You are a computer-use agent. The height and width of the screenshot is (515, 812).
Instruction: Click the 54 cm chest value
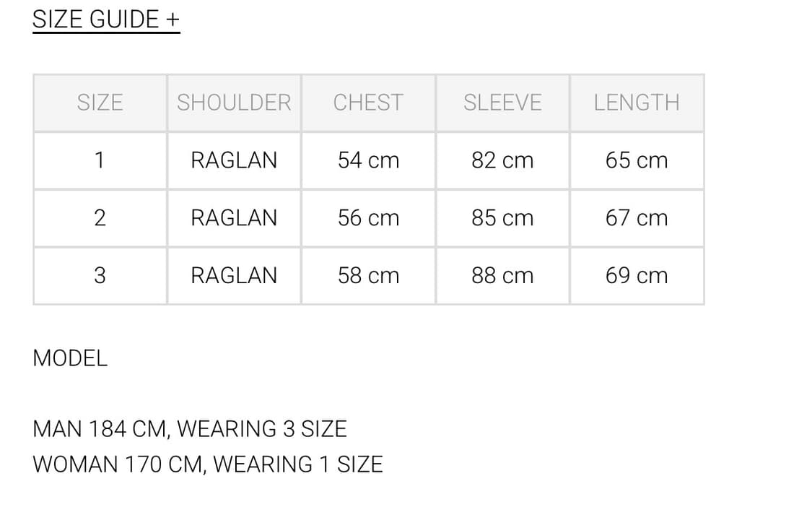(368, 160)
